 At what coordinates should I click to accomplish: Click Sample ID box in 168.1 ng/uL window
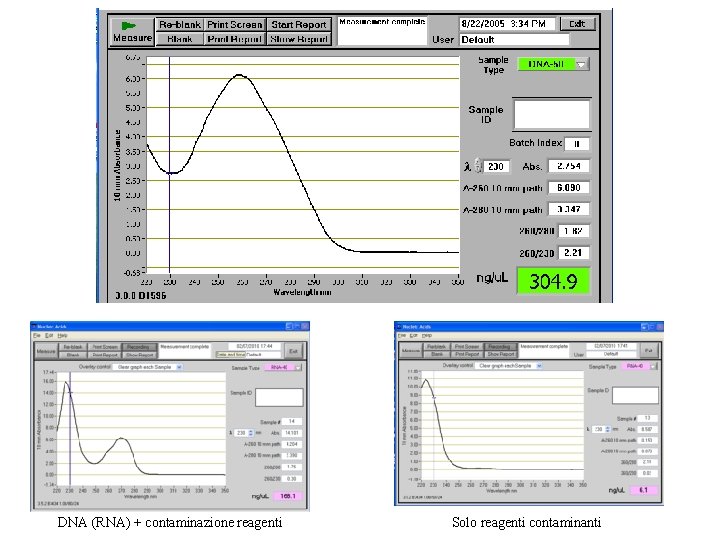coord(279,397)
